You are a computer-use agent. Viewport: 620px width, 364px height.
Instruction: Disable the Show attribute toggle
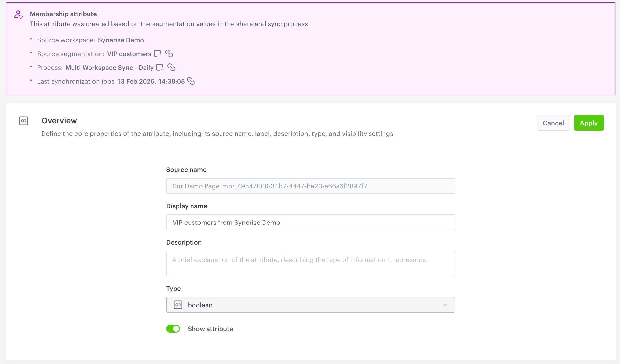tap(173, 329)
